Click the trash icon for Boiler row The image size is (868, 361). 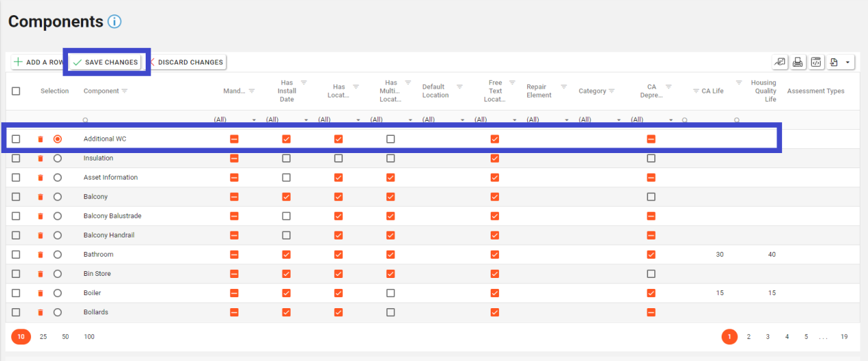tap(41, 293)
